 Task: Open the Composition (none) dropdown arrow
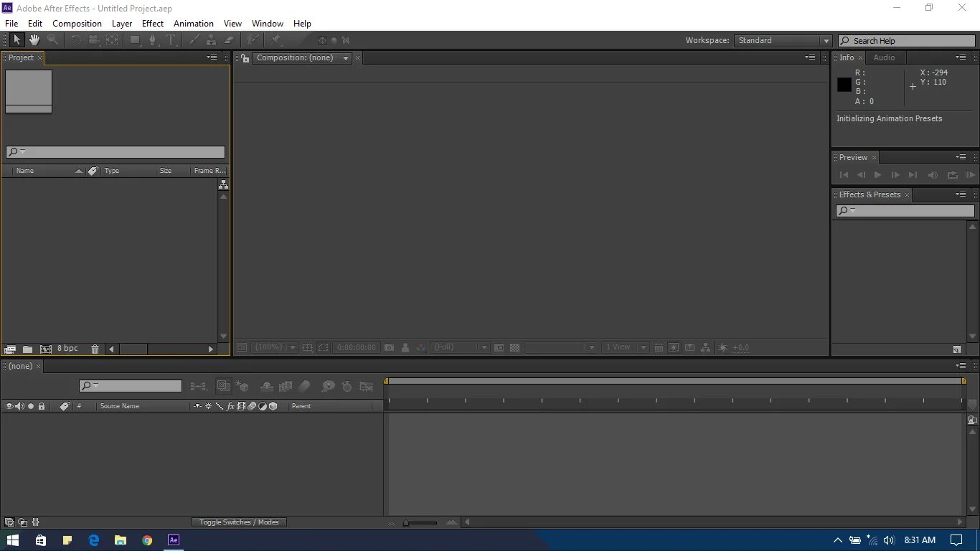pos(346,58)
